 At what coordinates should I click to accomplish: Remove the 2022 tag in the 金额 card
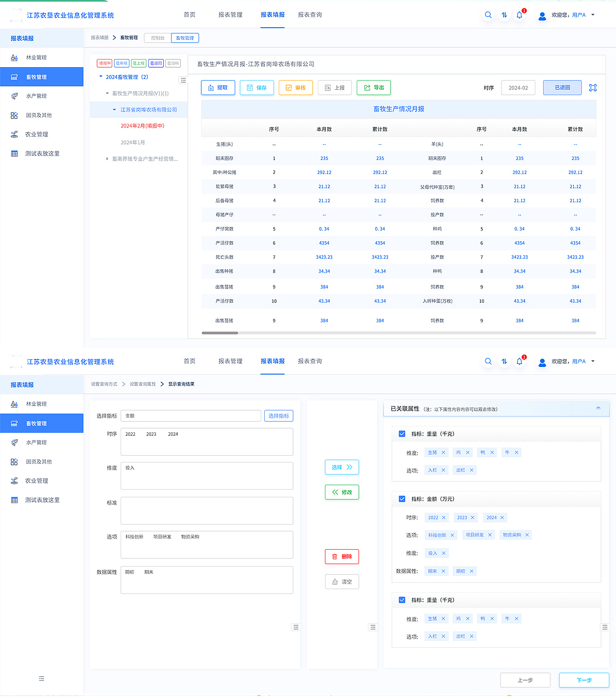444,517
